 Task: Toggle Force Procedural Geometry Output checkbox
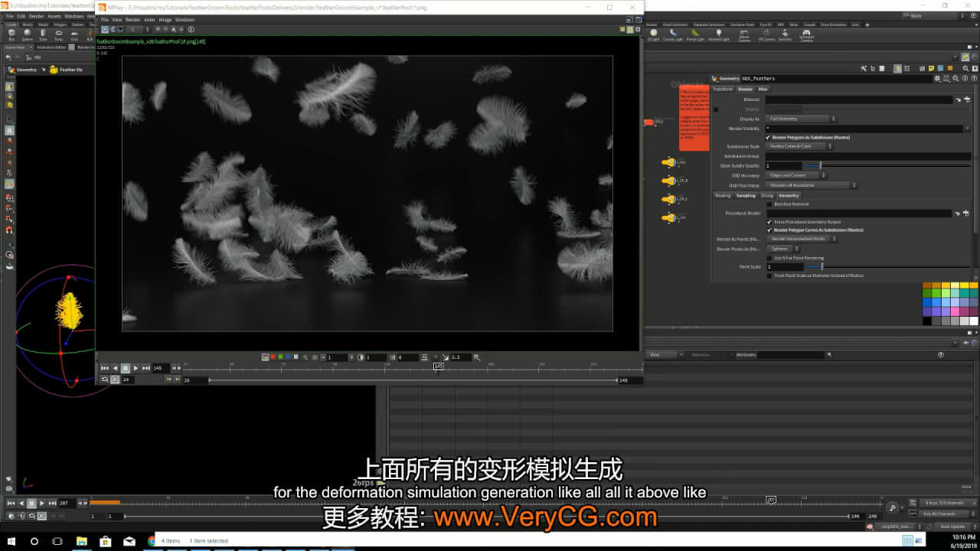[x=769, y=222]
